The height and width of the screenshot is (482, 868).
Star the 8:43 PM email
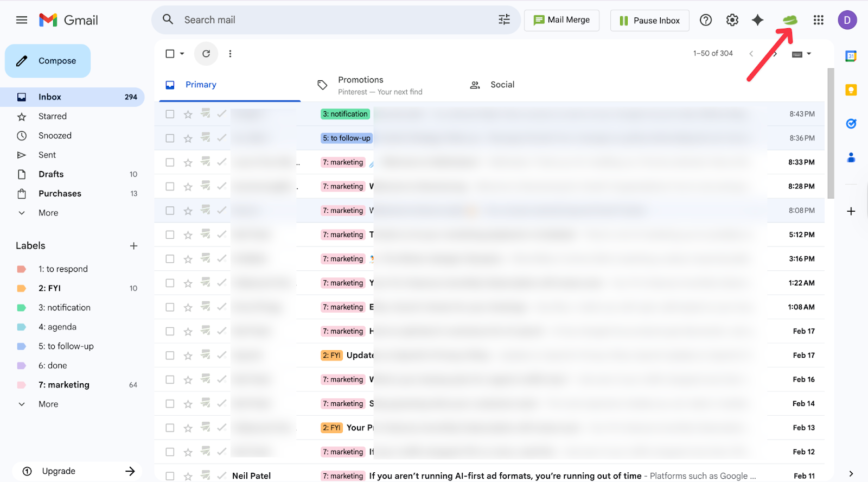(x=188, y=115)
